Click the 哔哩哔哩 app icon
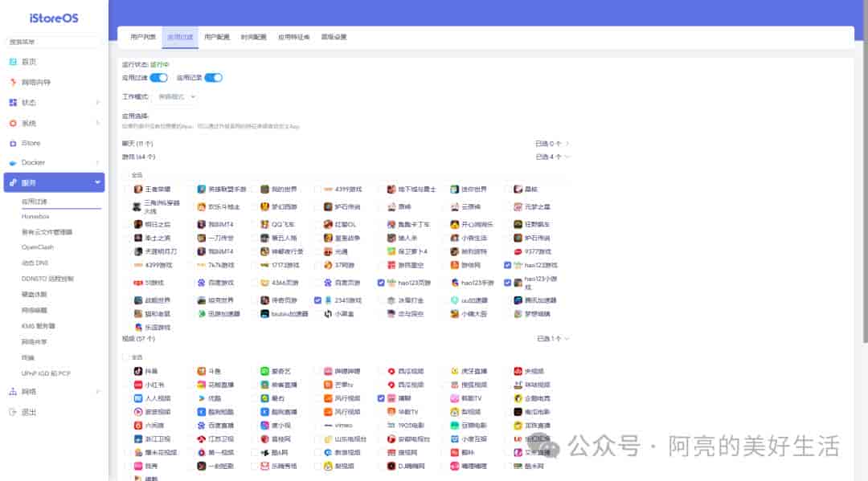868x481 pixels. pyautogui.click(x=328, y=371)
